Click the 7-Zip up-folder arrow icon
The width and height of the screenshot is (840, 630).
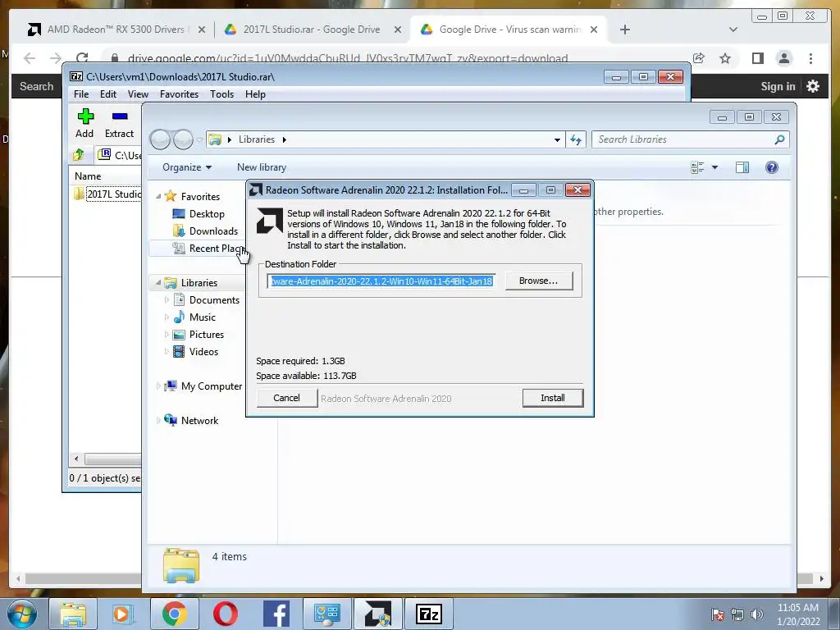pos(79,155)
